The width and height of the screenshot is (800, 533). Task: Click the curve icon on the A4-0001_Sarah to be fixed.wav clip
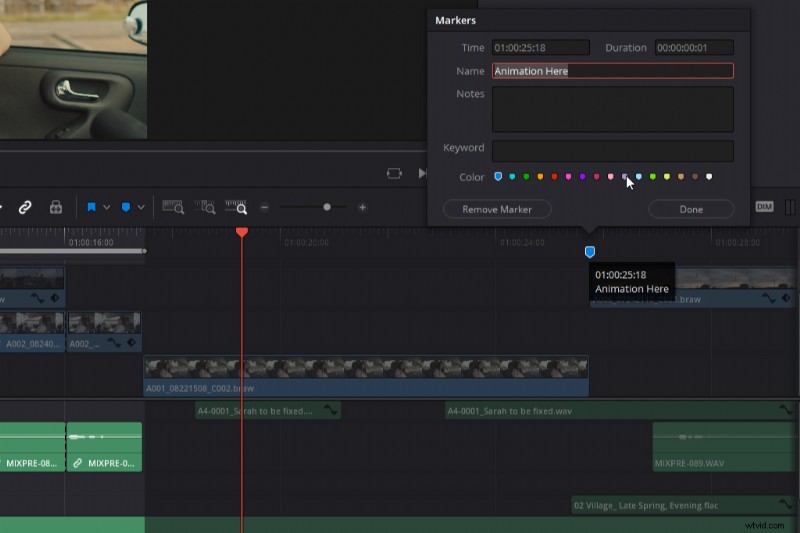point(786,410)
